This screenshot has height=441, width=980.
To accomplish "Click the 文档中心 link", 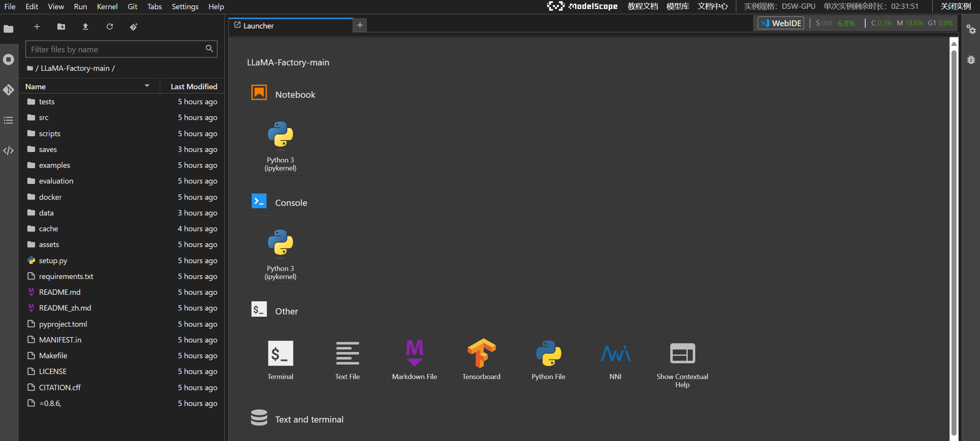I will [713, 6].
